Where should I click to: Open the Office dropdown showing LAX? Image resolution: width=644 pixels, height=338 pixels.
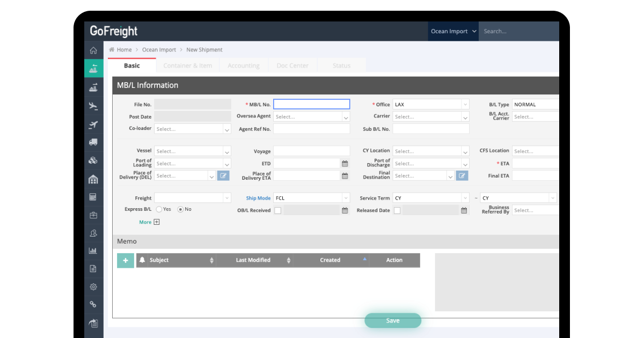click(x=431, y=104)
